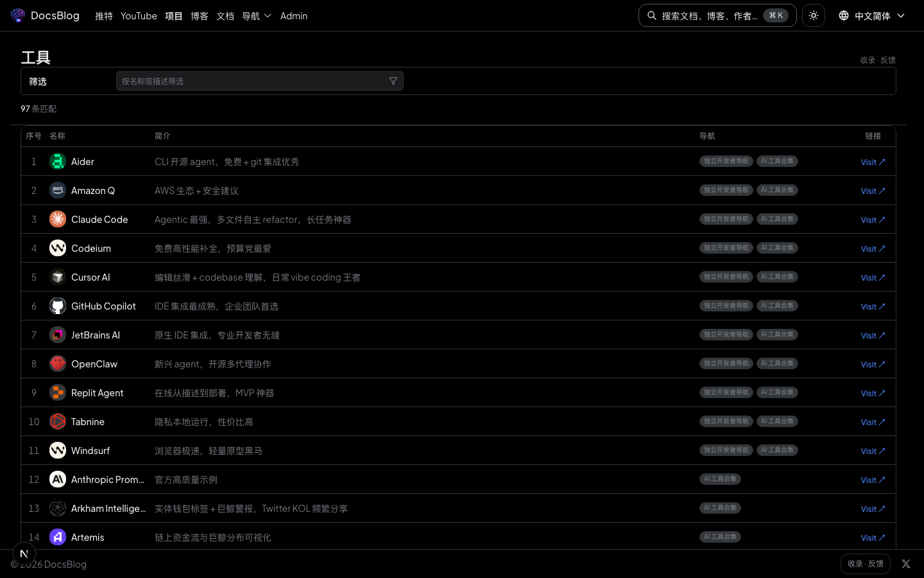
Task: Click the DocsBlog logo icon
Action: pos(18,15)
